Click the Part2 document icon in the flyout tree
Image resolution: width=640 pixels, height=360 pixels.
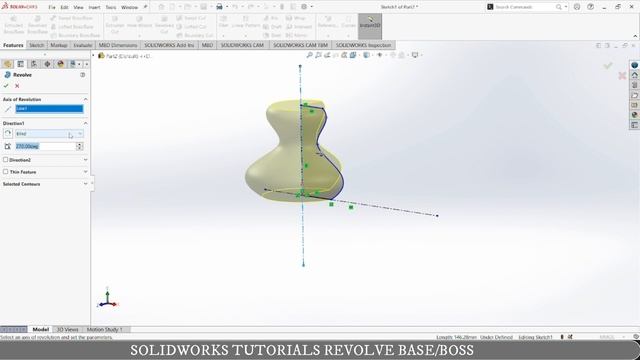pyautogui.click(x=101, y=56)
